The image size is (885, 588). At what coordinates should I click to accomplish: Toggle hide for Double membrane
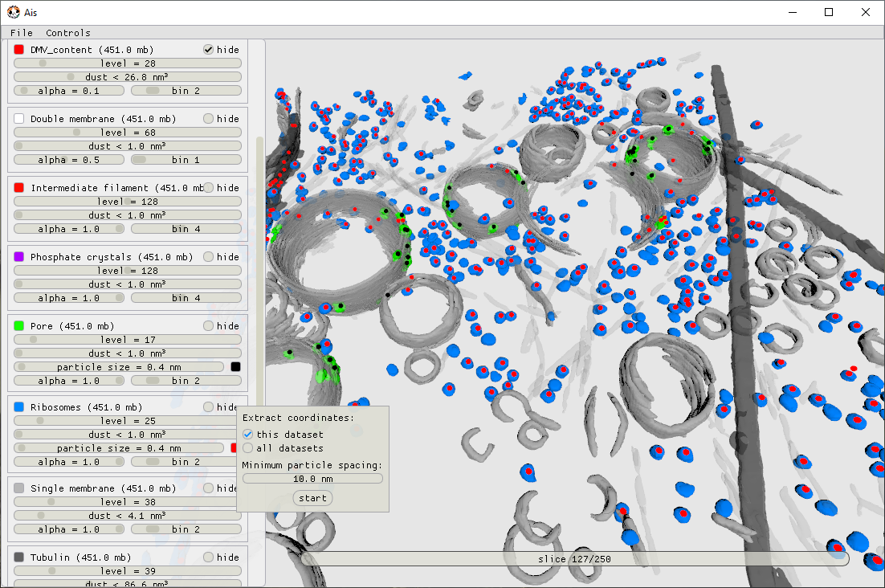[208, 119]
